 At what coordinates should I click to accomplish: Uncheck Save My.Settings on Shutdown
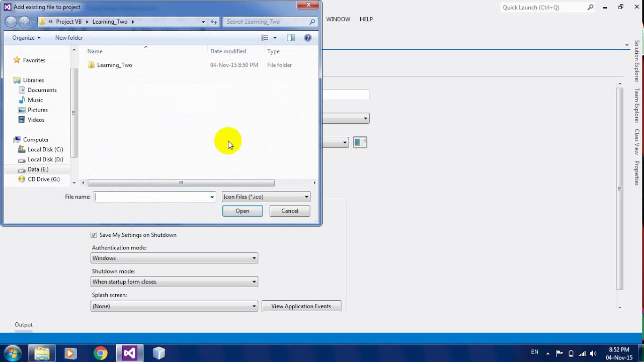94,235
